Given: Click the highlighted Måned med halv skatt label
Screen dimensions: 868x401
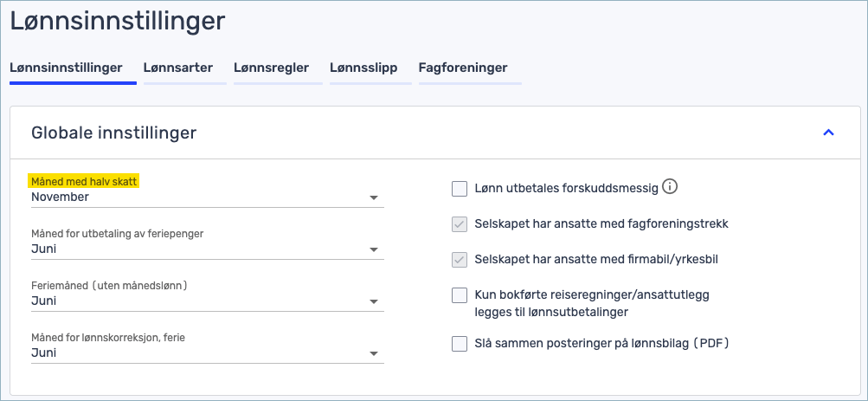Looking at the screenshot, I should pyautogui.click(x=84, y=182).
